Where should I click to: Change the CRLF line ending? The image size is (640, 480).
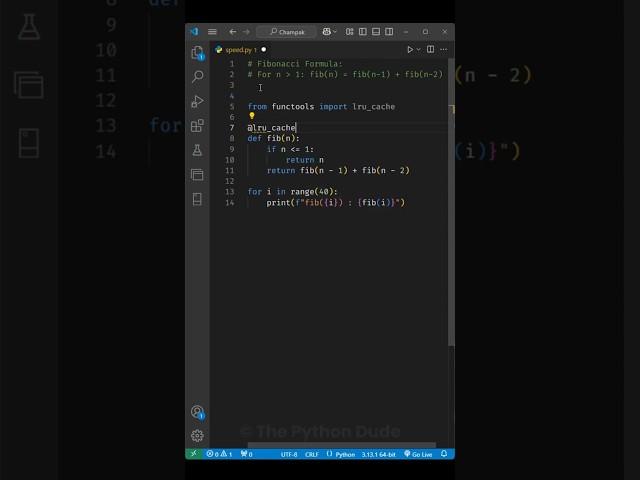point(312,454)
